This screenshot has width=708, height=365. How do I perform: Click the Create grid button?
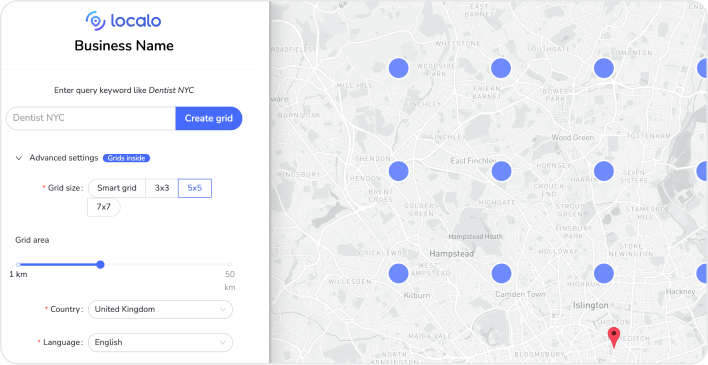pyautogui.click(x=209, y=118)
